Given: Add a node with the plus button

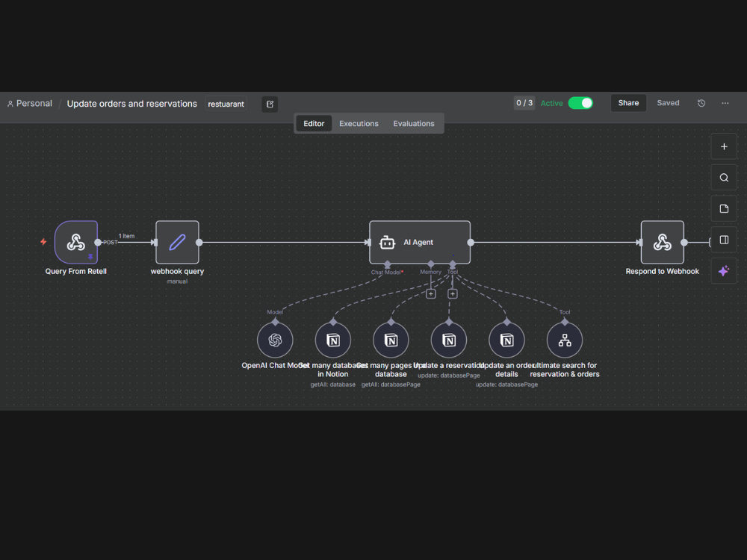Looking at the screenshot, I should (724, 146).
